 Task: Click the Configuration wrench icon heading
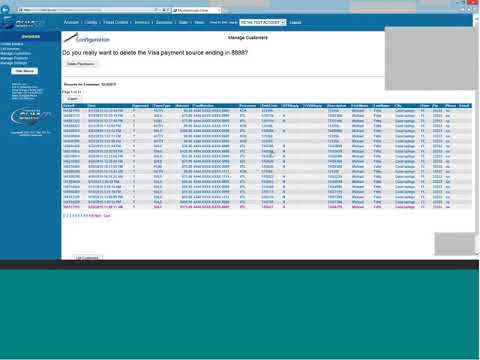coord(87,38)
